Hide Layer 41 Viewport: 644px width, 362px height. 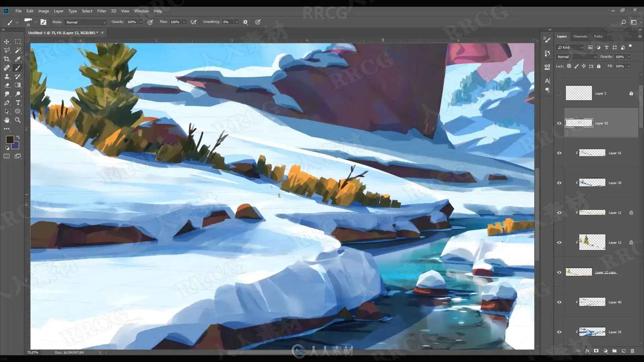click(559, 153)
